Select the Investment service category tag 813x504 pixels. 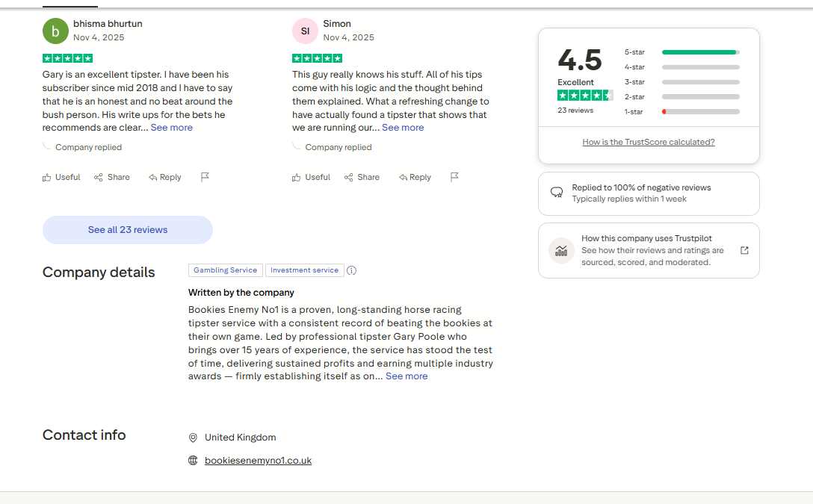coord(304,270)
